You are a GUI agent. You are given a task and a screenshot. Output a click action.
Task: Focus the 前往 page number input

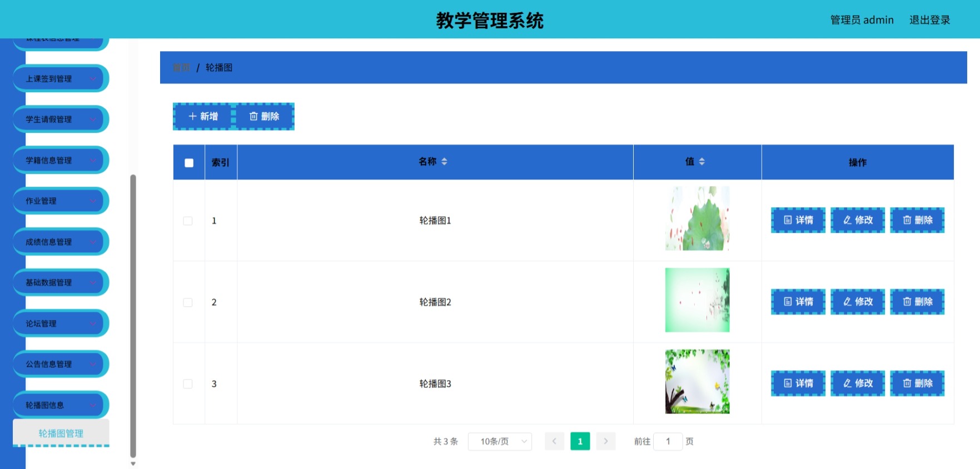(668, 442)
